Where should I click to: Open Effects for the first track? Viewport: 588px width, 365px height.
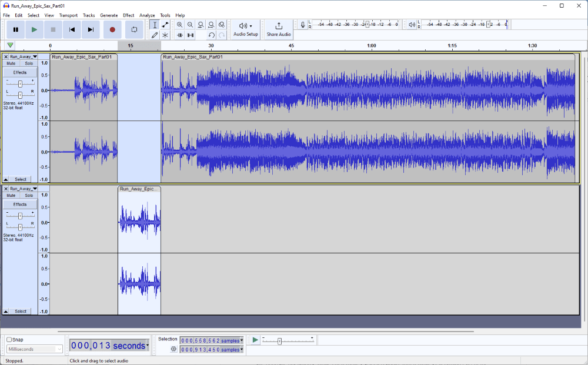[x=20, y=72]
